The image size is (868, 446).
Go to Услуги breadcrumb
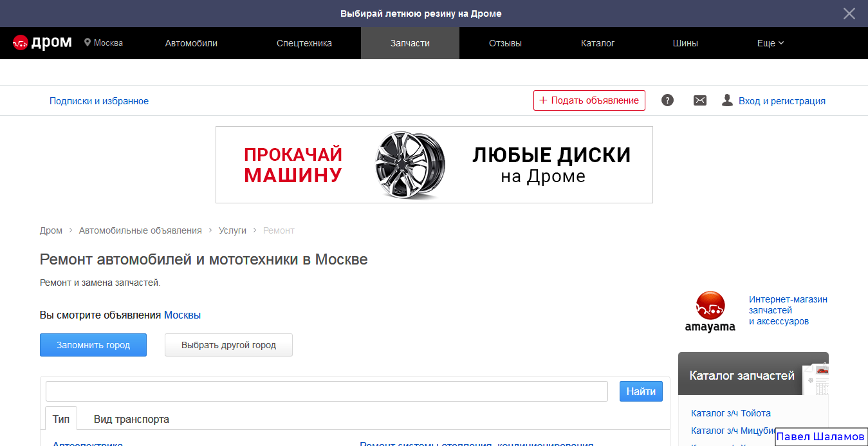coord(232,230)
